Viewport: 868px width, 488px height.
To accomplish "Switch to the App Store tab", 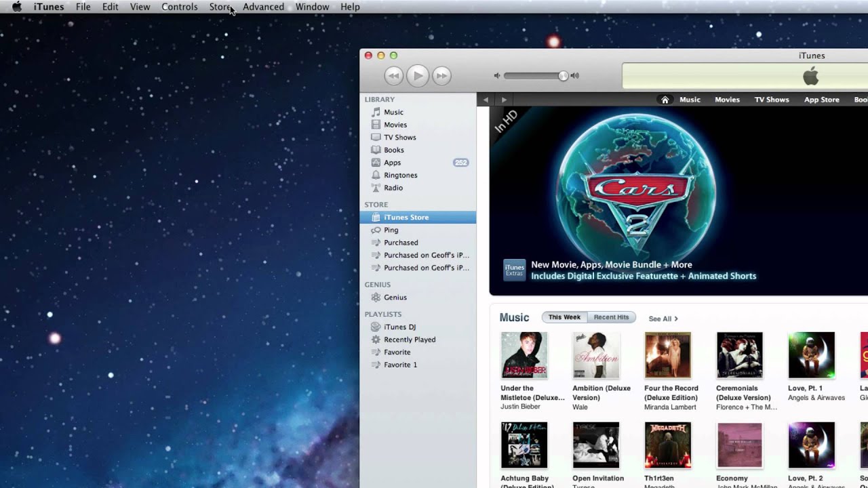I will [822, 100].
